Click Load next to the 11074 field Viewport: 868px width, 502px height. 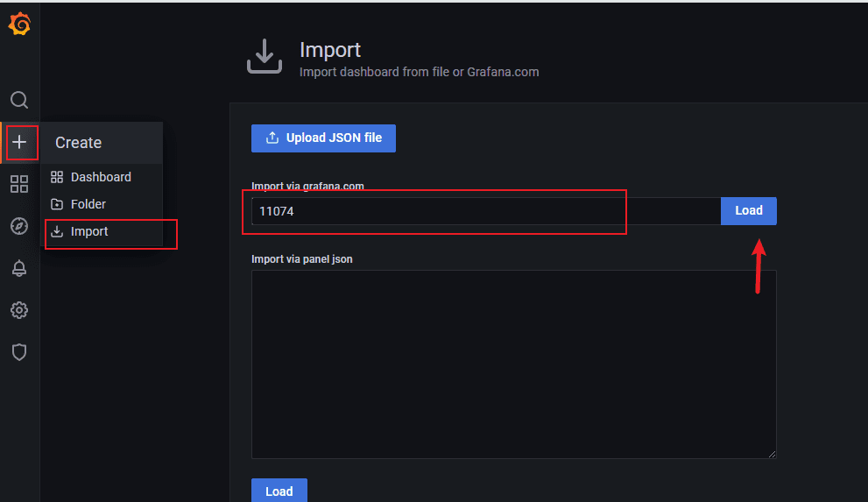748,210
